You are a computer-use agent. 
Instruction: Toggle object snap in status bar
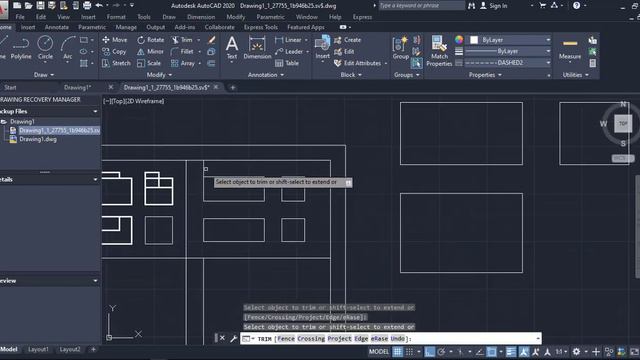491,351
